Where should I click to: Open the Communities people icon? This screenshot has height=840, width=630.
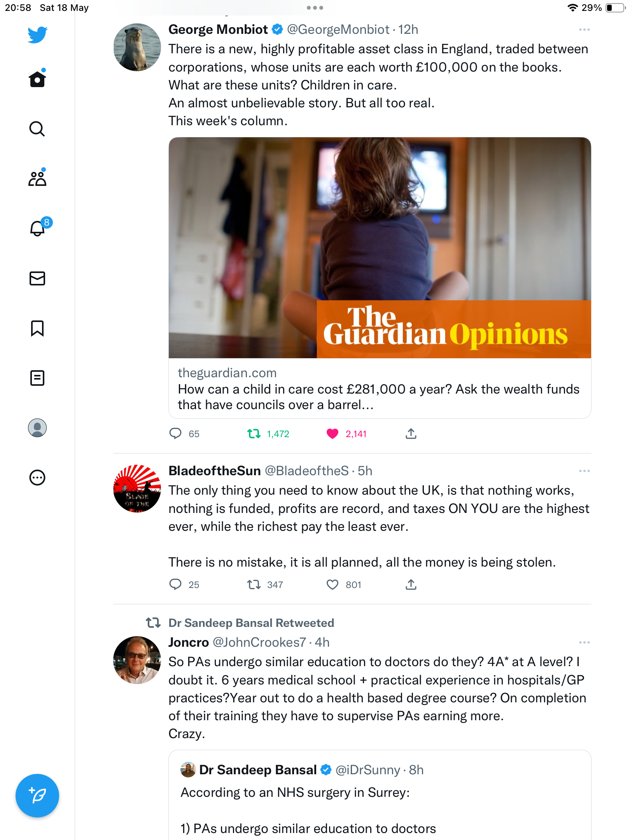(37, 178)
